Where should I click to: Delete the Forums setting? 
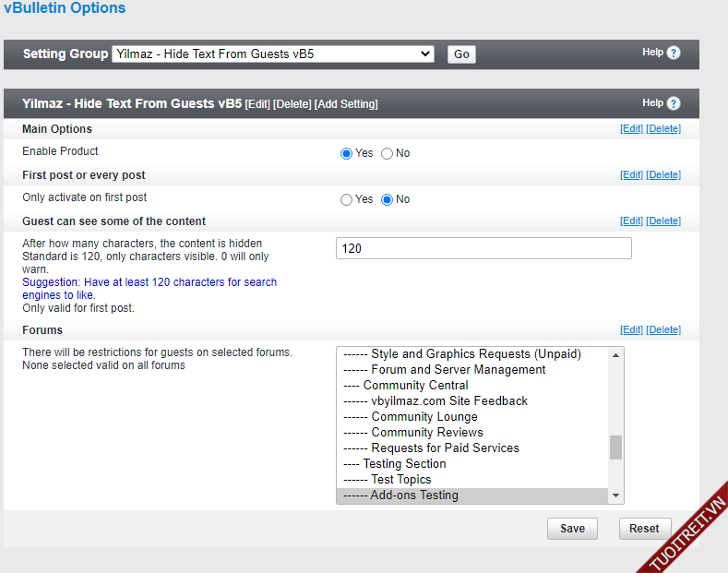tap(663, 330)
